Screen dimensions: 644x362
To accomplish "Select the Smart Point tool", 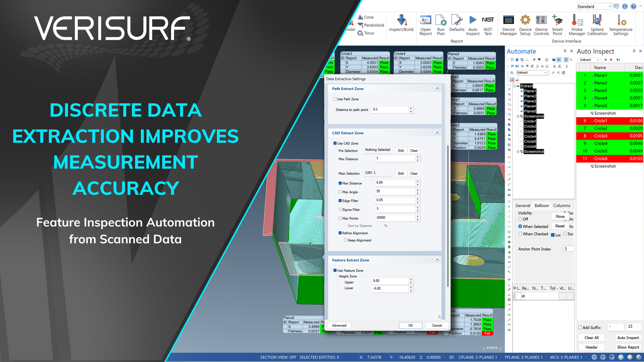I will point(557,25).
